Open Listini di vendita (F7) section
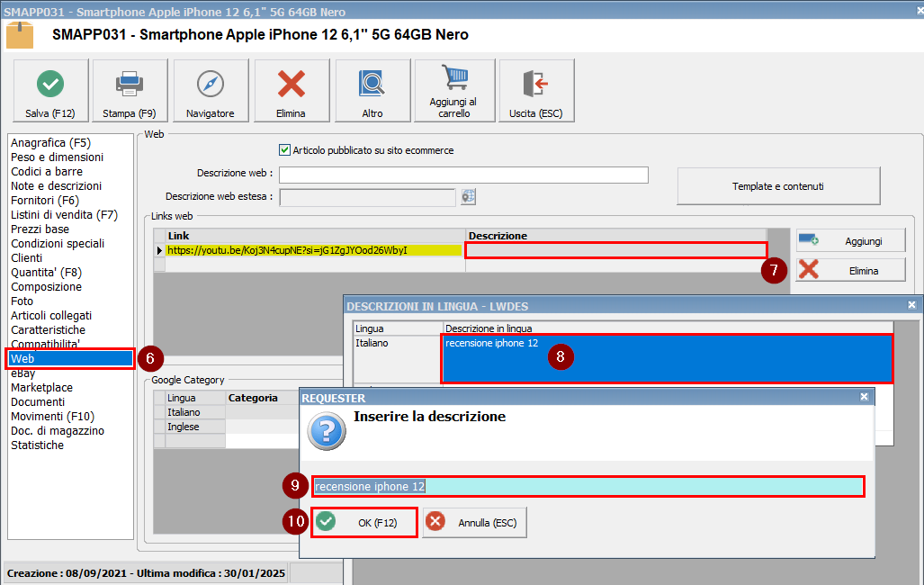This screenshot has width=924, height=585. (64, 215)
